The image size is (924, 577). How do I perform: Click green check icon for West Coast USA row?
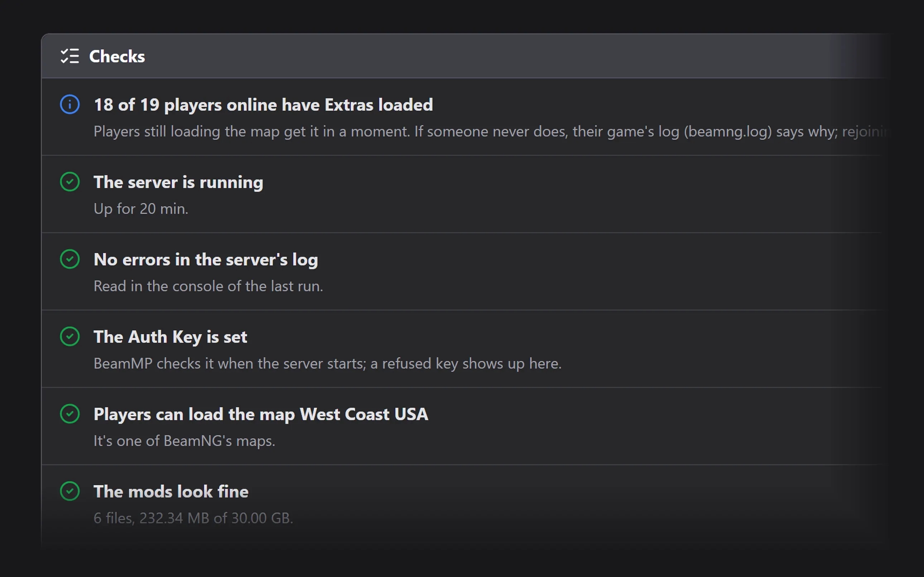click(x=70, y=414)
